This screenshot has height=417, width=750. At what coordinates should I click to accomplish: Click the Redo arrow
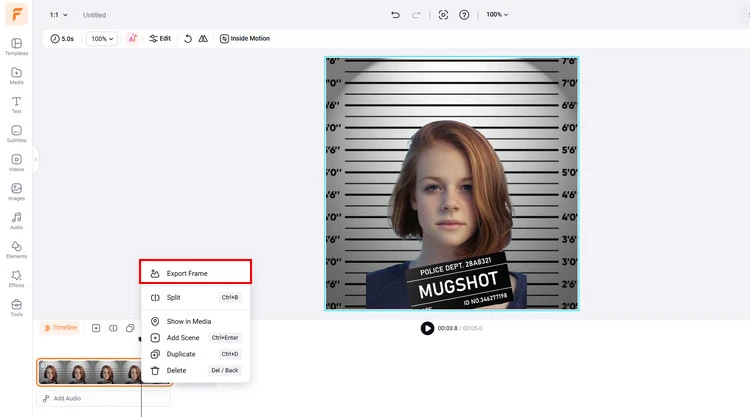pyautogui.click(x=416, y=15)
